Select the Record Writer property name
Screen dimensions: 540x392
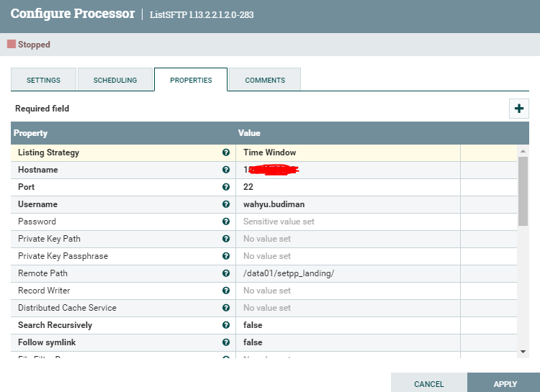click(x=44, y=291)
